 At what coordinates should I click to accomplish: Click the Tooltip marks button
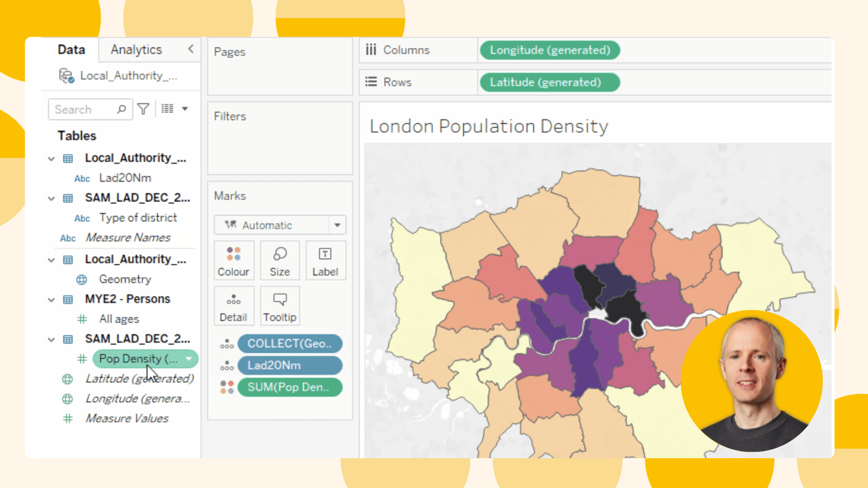pyautogui.click(x=280, y=306)
